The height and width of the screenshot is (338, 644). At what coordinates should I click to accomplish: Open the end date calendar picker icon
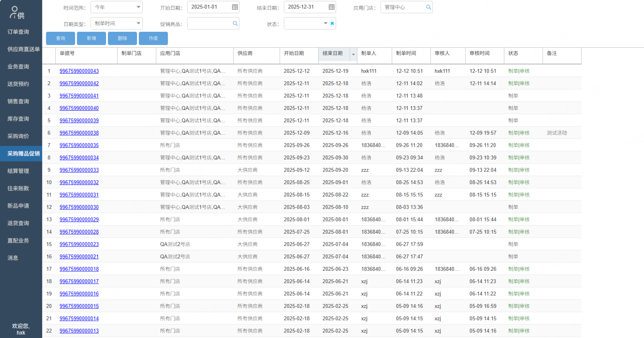[331, 7]
